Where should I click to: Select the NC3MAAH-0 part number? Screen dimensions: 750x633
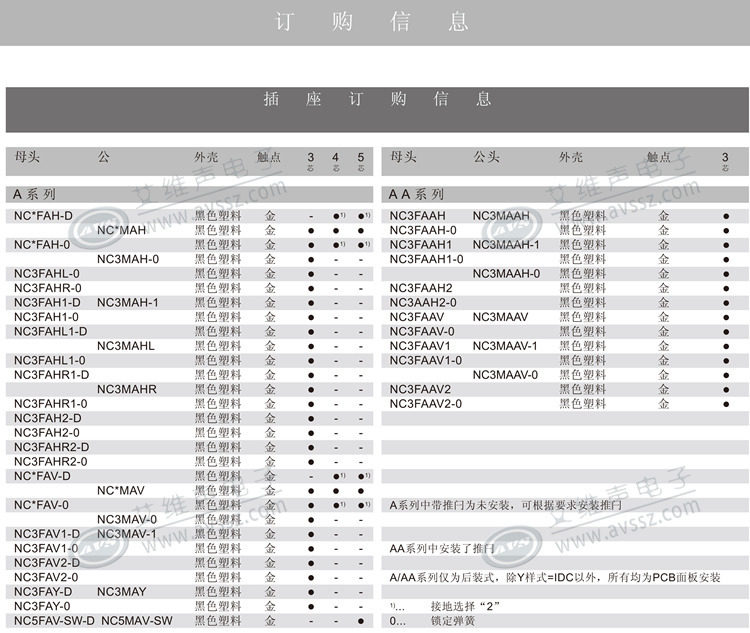point(506,274)
